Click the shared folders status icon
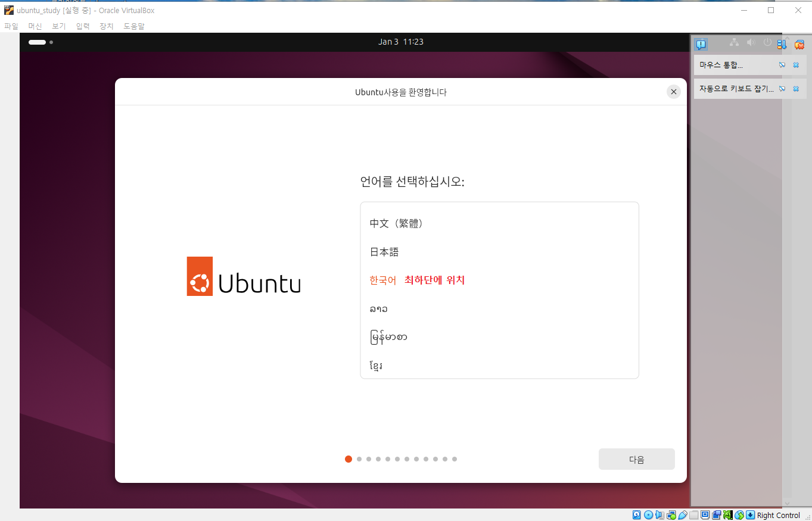The height and width of the screenshot is (521, 812). pyautogui.click(x=694, y=515)
